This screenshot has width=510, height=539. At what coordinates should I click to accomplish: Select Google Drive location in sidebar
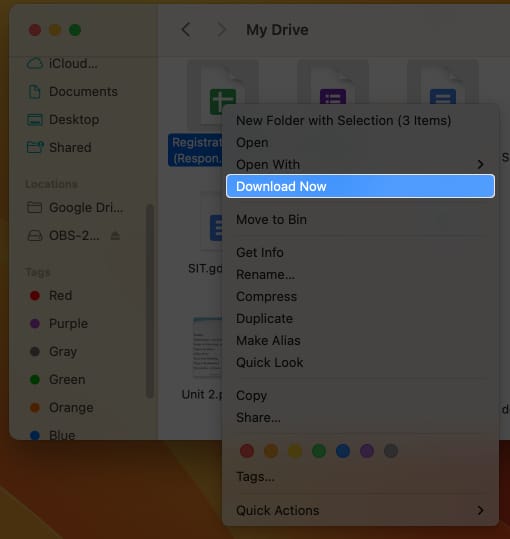(x=75, y=208)
